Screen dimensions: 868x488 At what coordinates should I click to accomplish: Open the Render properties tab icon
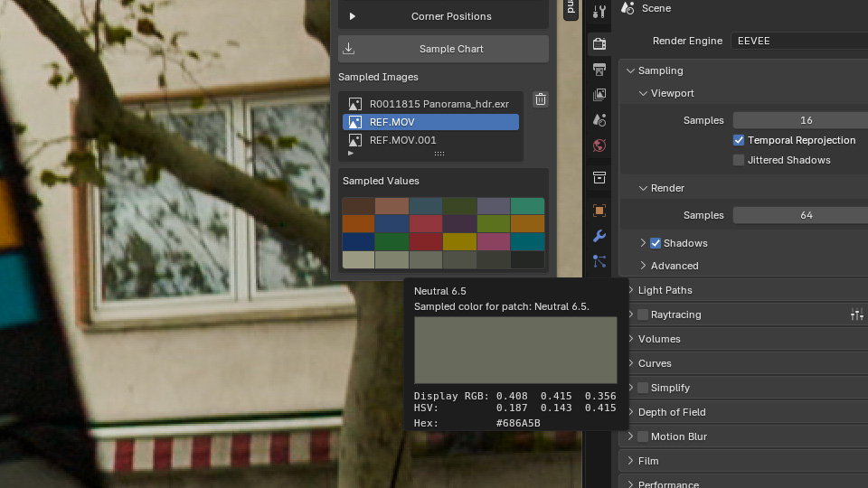pos(599,43)
